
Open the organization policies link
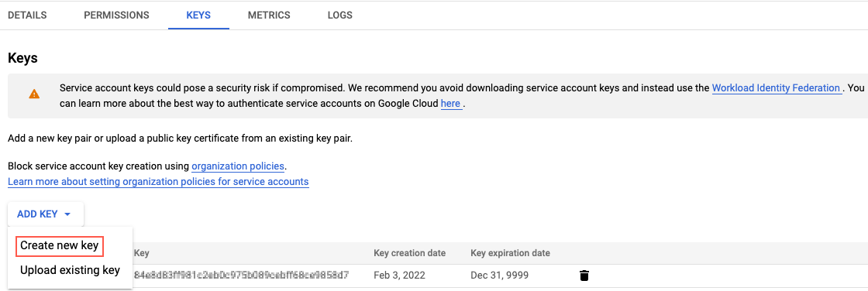pyautogui.click(x=238, y=166)
